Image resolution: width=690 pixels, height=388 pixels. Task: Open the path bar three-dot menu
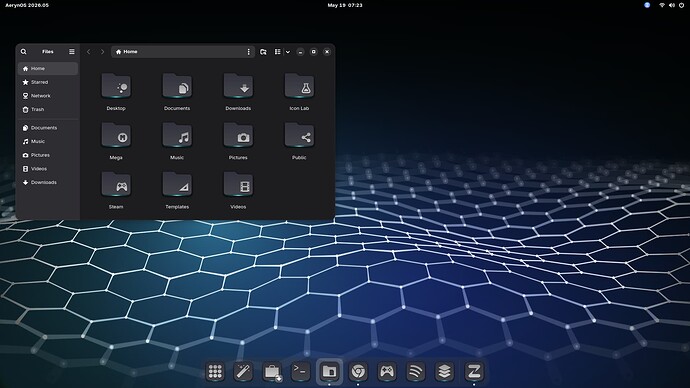[249, 51]
